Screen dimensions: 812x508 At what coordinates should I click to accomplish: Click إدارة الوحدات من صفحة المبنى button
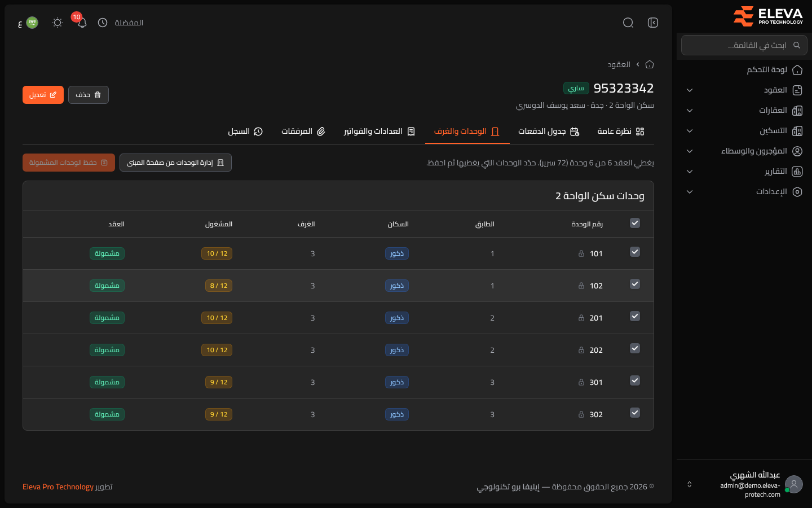(x=175, y=163)
